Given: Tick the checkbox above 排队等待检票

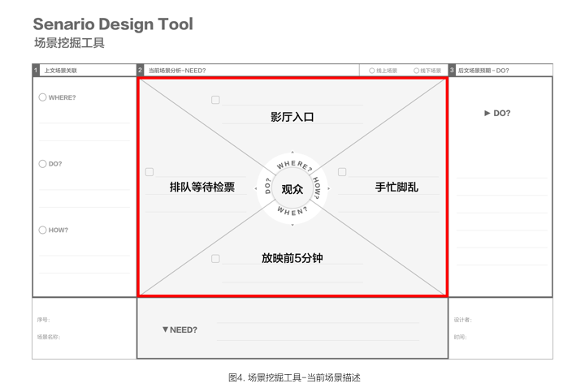Looking at the screenshot, I should point(149,172).
